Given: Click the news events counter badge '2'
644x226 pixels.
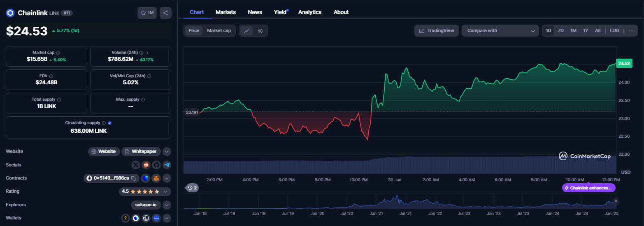Looking at the screenshot, I should 192,188.
